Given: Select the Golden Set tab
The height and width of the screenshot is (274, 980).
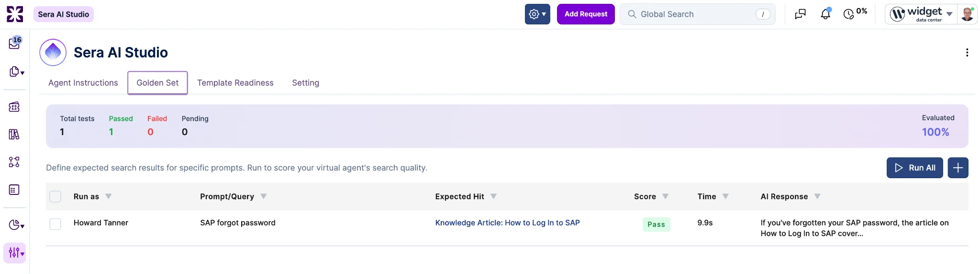Looking at the screenshot, I should (157, 83).
